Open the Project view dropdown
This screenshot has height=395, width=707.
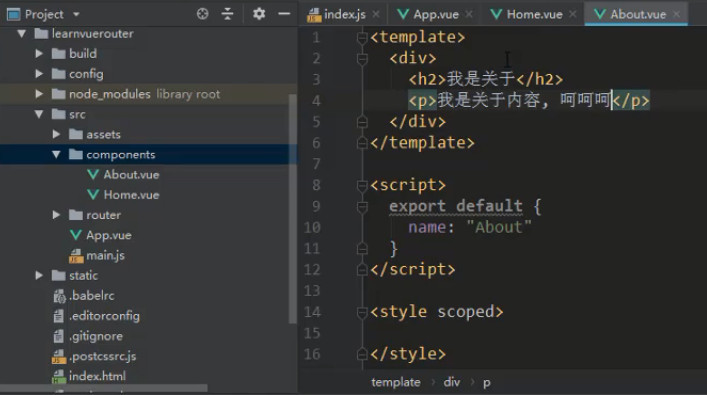76,14
